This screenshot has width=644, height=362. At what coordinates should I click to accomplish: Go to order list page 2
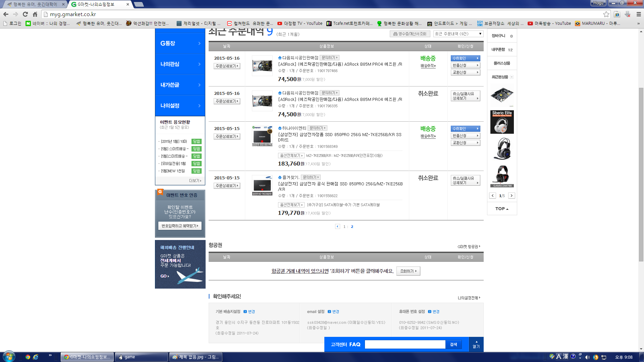(x=352, y=227)
